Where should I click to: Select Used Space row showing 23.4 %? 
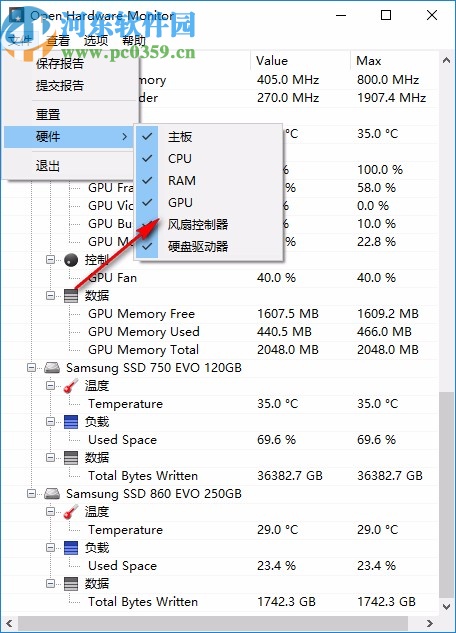[x=220, y=566]
